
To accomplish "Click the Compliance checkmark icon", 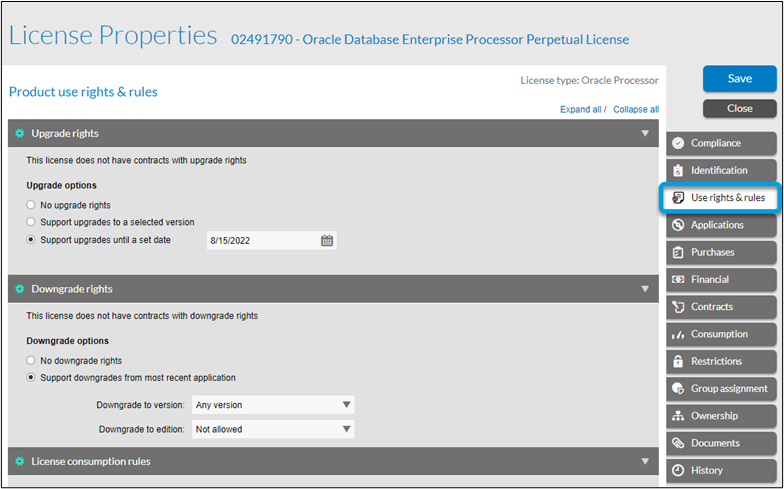I will click(678, 143).
